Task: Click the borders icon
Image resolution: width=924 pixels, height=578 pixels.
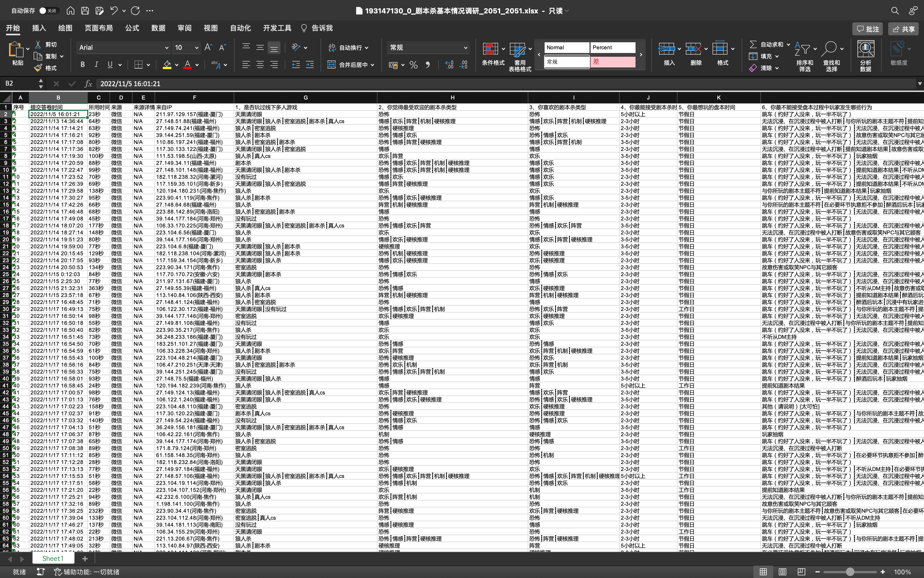Action: tap(138, 64)
